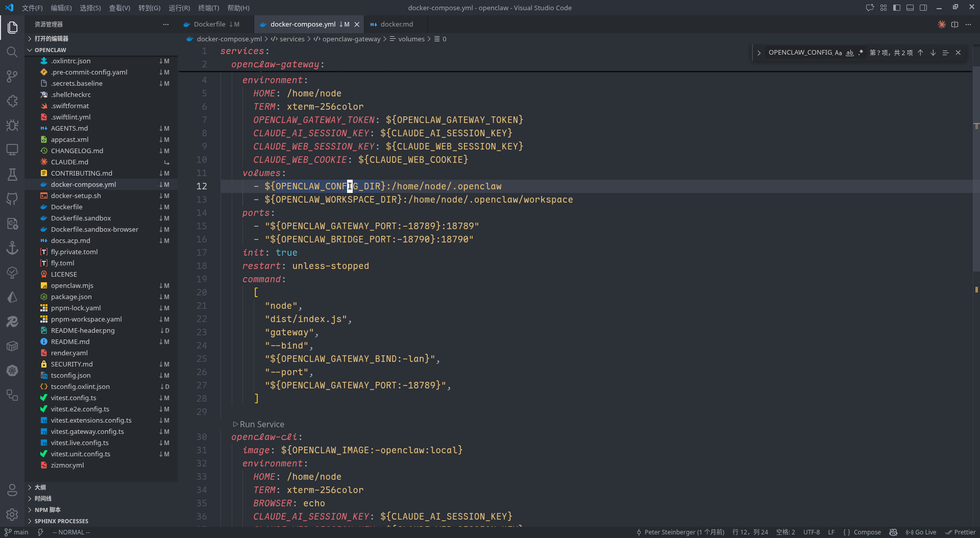Image resolution: width=980 pixels, height=538 pixels.
Task: Toggle primary side bar visibility
Action: [897, 8]
